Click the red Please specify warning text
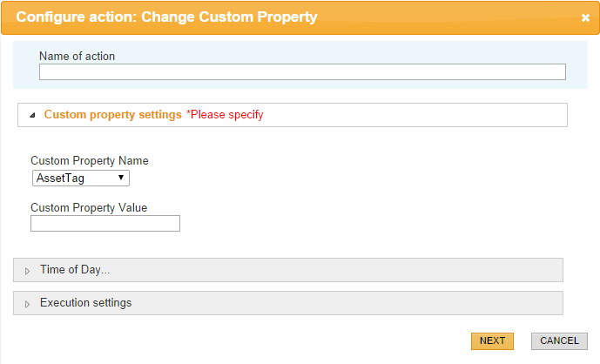 (225, 114)
